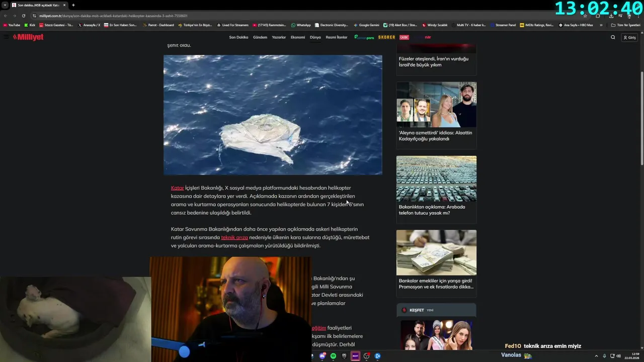Open Spotify from the taskbar
Image resolution: width=644 pixels, height=362 pixels.
pos(333,356)
